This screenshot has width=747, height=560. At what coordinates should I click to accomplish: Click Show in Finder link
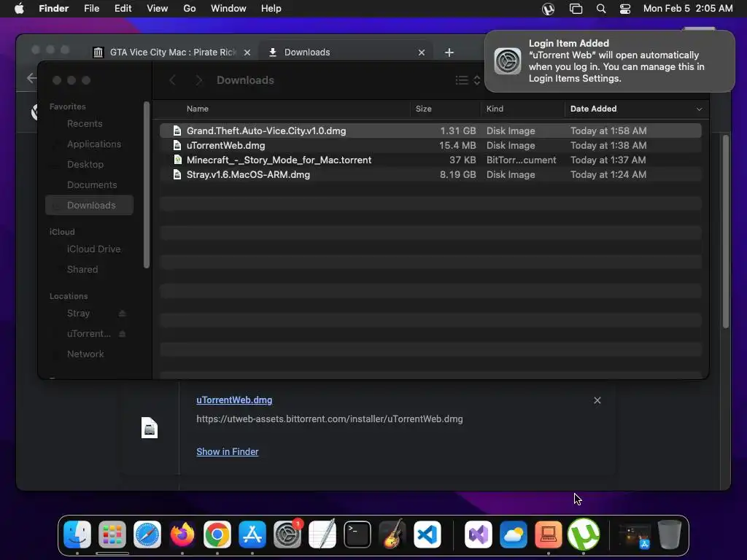228,451
